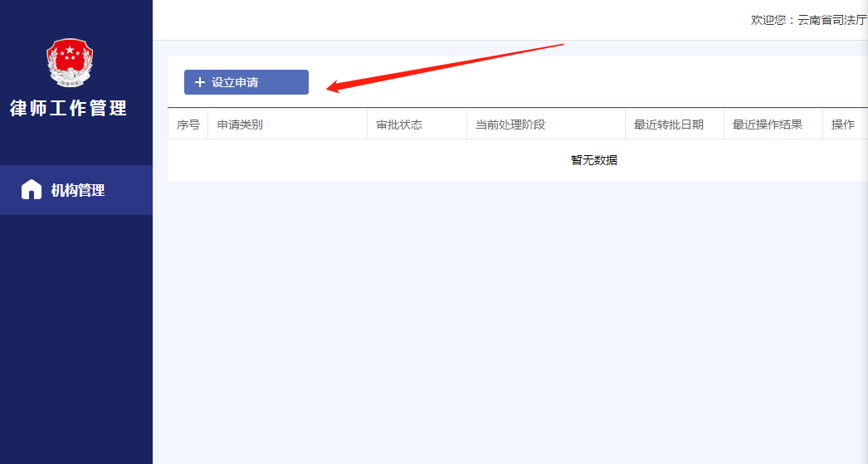Click the 最近转批日期 column header
This screenshot has height=464, width=868.
pos(668,125)
